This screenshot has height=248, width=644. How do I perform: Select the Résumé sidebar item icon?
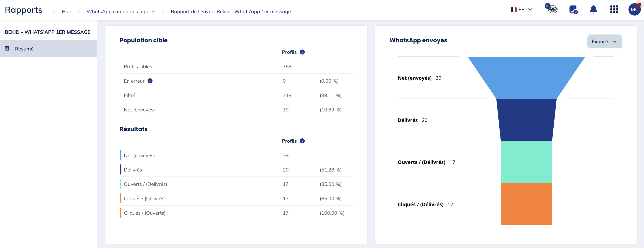pos(7,48)
